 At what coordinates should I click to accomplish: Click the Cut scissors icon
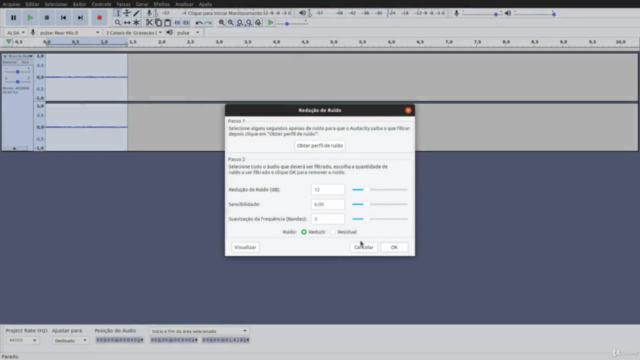click(x=149, y=22)
